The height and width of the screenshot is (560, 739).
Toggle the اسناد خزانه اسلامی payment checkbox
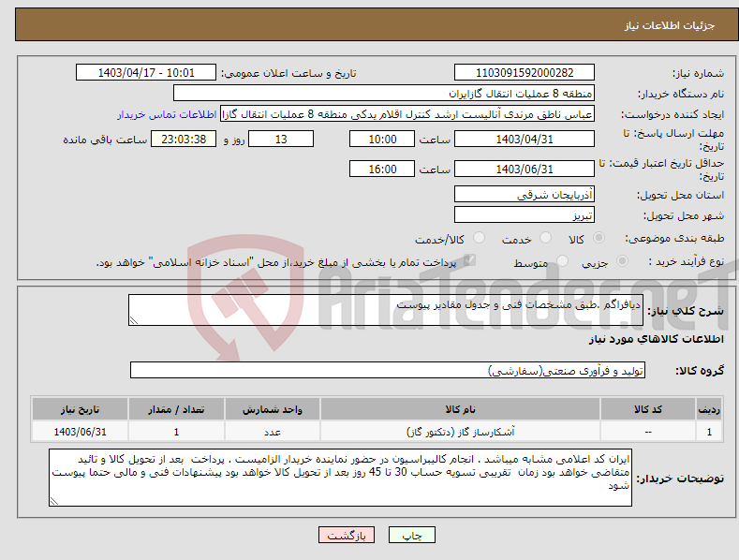pyautogui.click(x=469, y=260)
